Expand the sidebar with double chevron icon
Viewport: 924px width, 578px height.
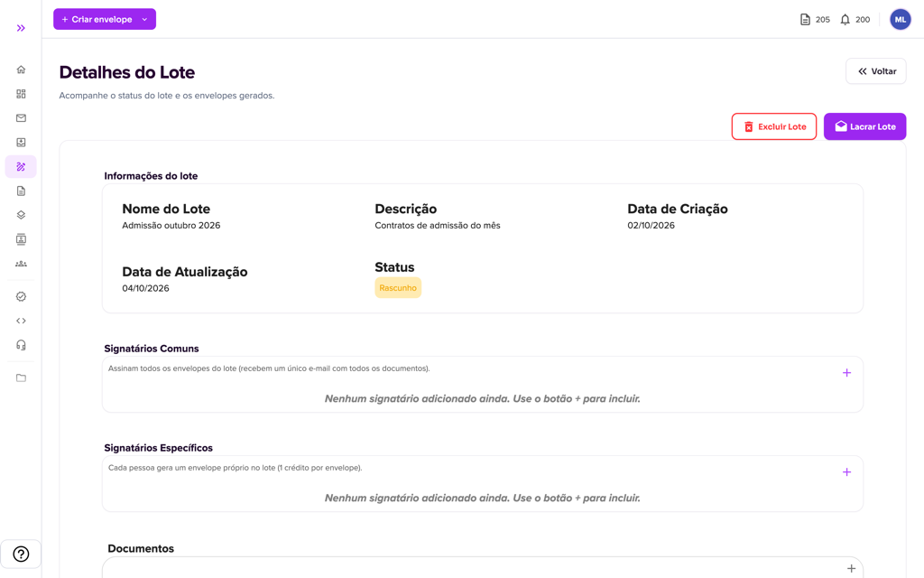point(21,28)
